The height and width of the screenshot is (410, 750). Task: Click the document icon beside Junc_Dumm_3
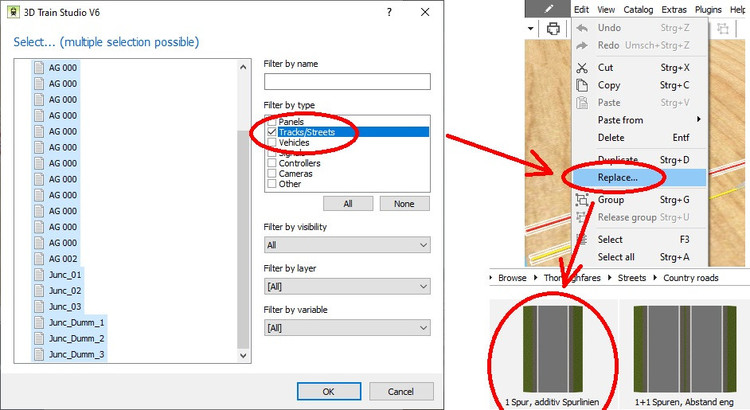[x=39, y=355]
